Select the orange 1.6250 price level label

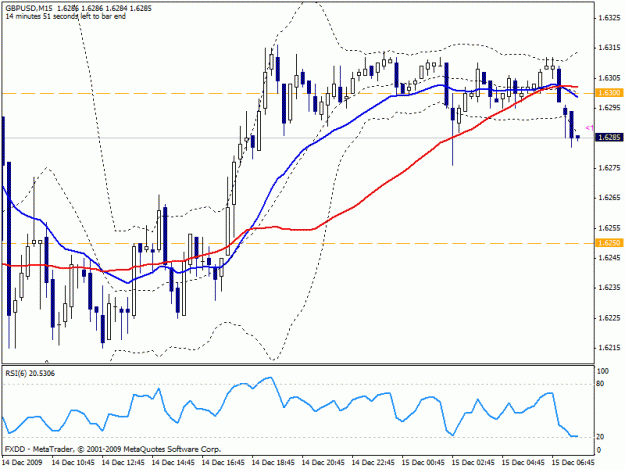coord(609,243)
